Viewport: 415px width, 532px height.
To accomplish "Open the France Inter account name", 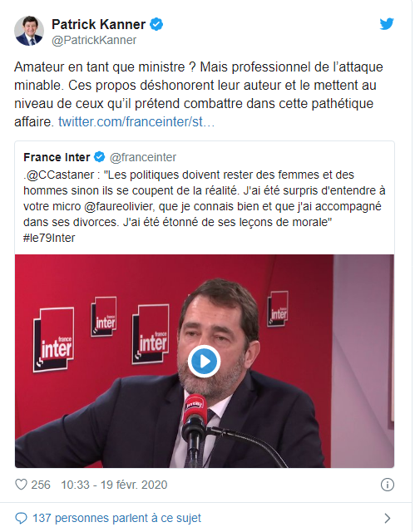I will (57, 157).
